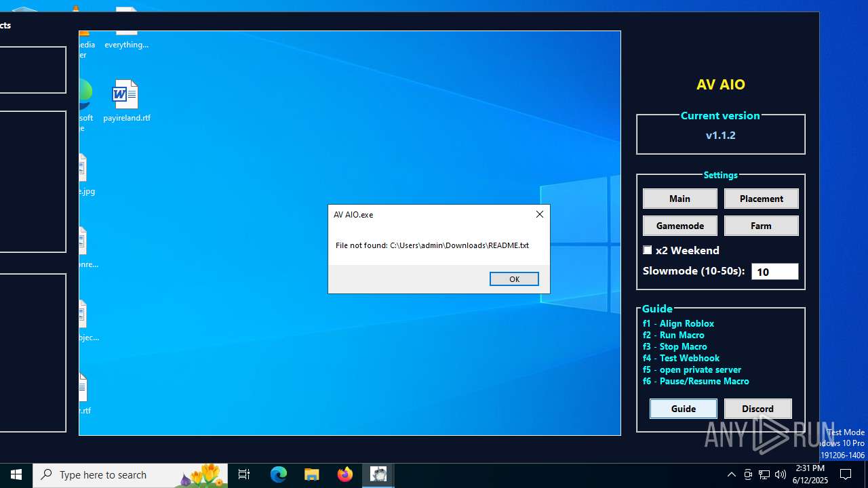868x488 pixels.
Task: Click the Slowmode value input field
Action: pos(774,272)
